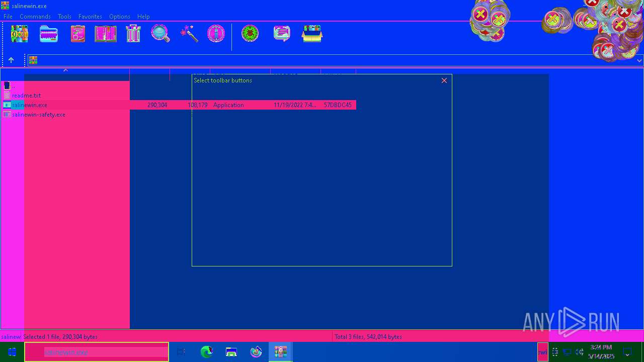Click the taskbar search box

click(x=97, y=352)
